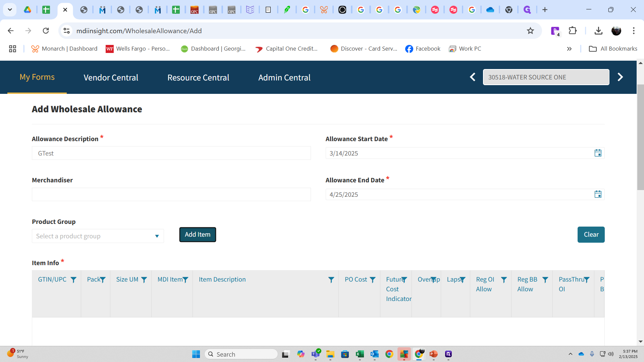
Task: Click into the Allowance Description field
Action: coord(171,153)
